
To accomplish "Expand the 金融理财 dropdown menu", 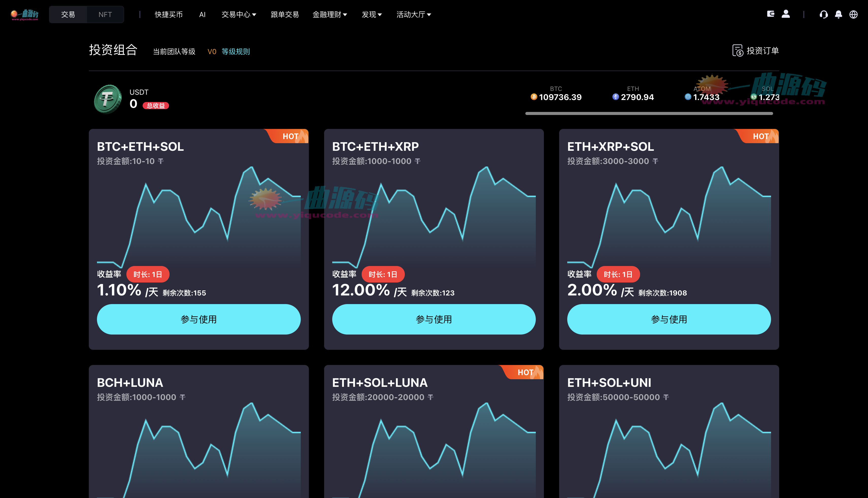I will (x=330, y=14).
